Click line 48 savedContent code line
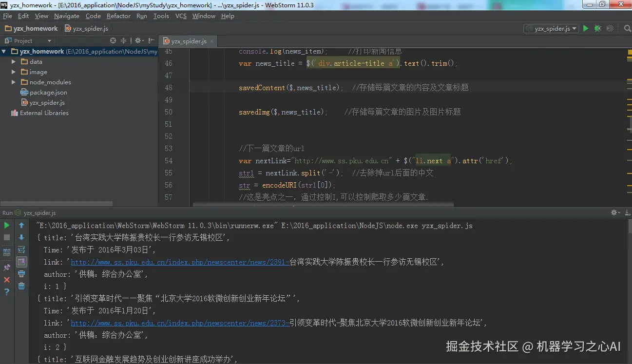 (353, 88)
